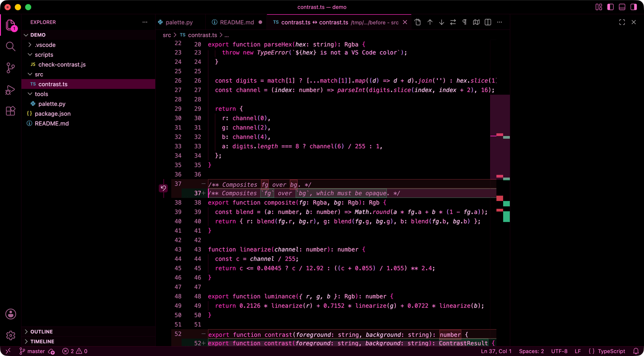Revert the change at line 37
The width and height of the screenshot is (644, 356).
tap(163, 188)
